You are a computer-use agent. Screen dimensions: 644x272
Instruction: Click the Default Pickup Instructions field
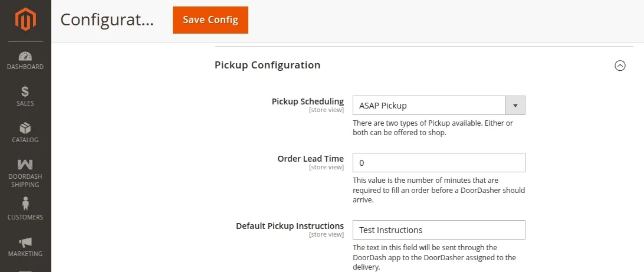coord(438,230)
